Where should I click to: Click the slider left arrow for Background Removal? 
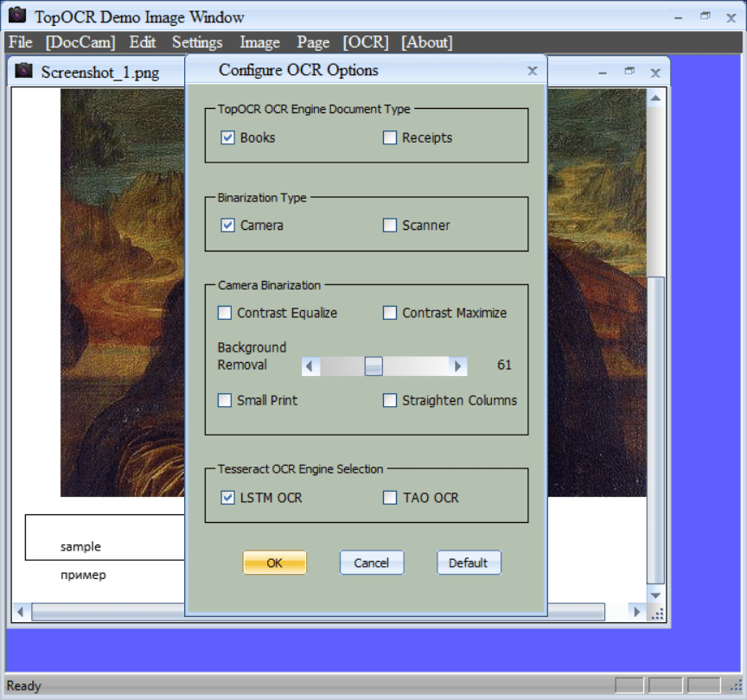click(310, 366)
